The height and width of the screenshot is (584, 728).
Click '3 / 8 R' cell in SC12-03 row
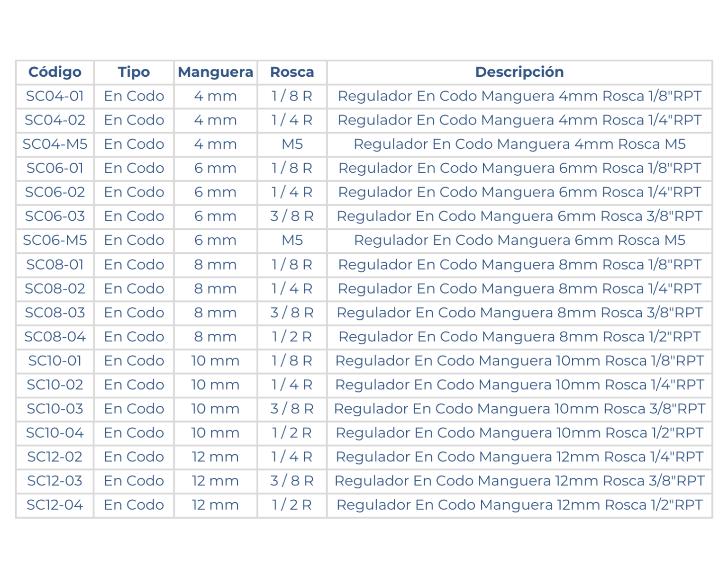292,481
